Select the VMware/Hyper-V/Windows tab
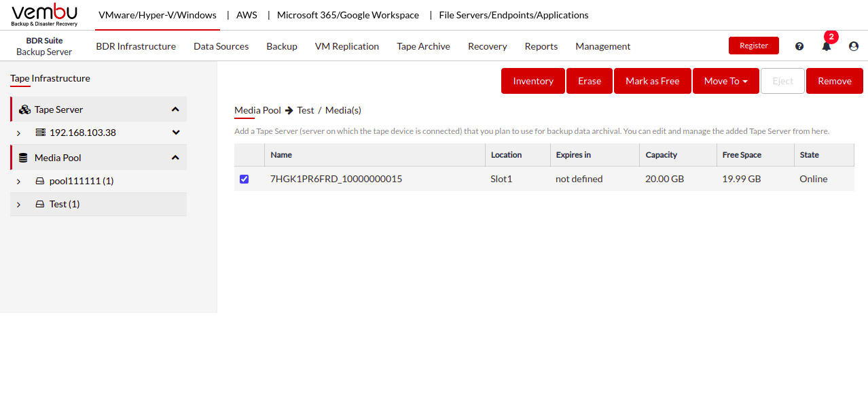This screenshot has height=395, width=868. 158,15
